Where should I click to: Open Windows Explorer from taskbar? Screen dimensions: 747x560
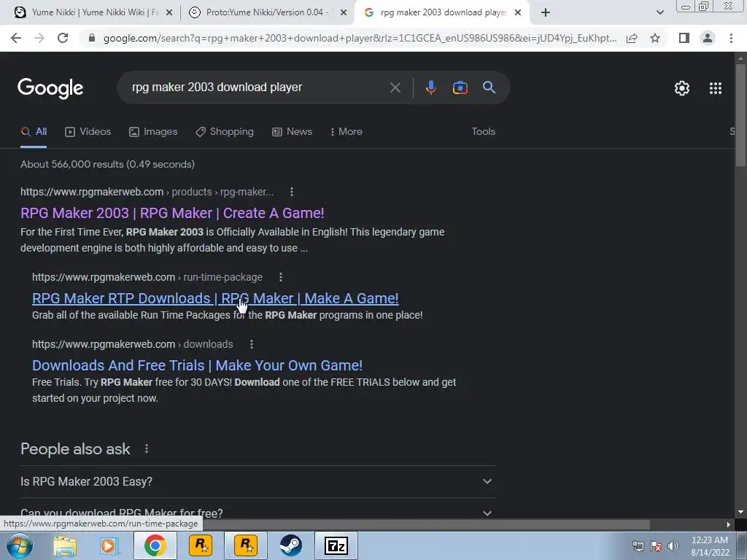pyautogui.click(x=65, y=545)
